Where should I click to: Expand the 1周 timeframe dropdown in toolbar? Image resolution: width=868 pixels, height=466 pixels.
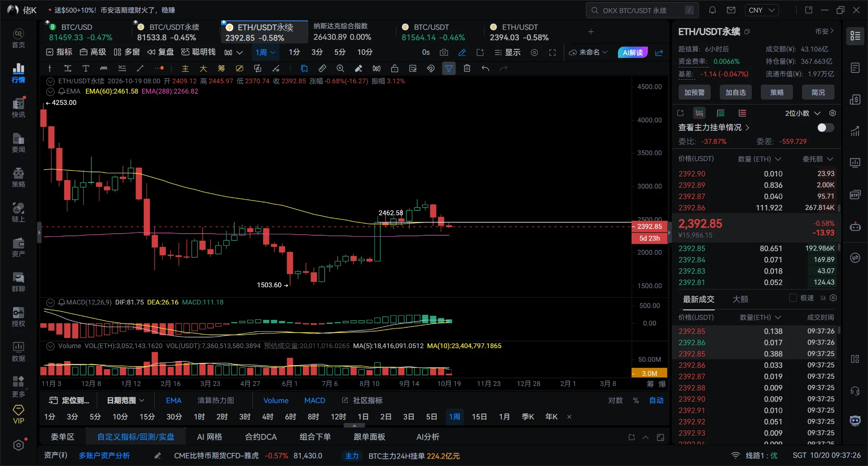click(265, 52)
